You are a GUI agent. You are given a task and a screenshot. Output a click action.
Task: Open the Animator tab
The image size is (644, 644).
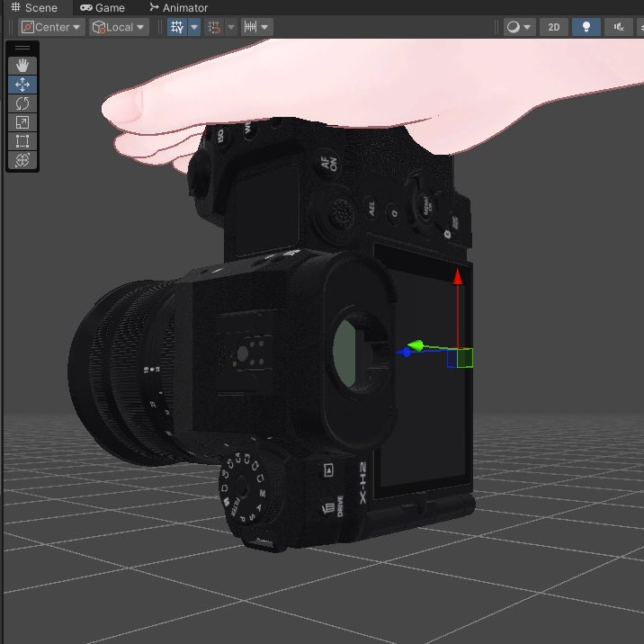179,8
